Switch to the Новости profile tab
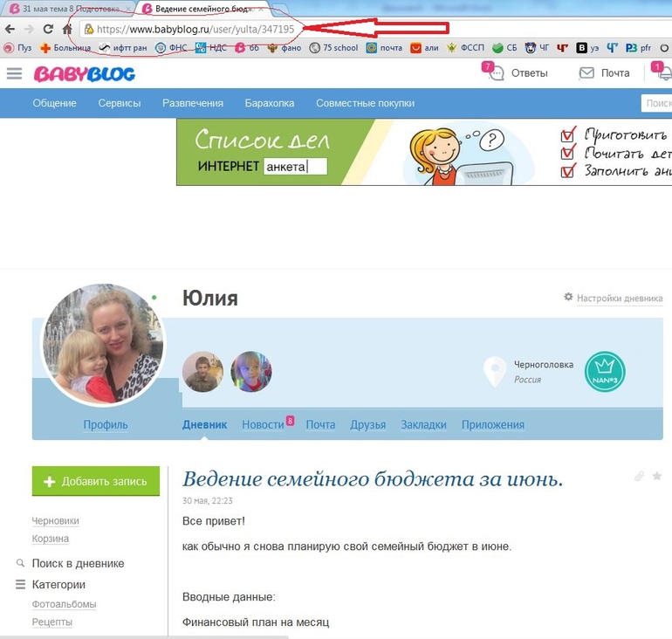Viewport: 672px width, 639px height. click(263, 425)
